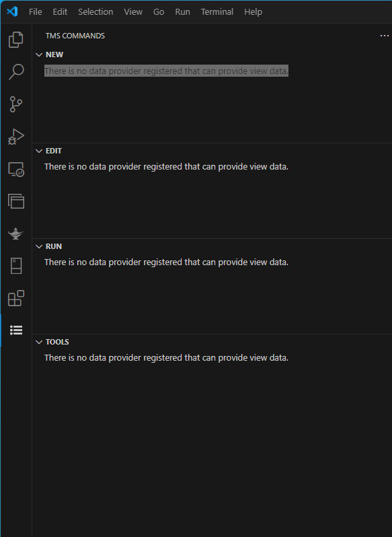The width and height of the screenshot is (392, 537).
Task: Click the device panel icon above Extensions
Action: tap(15, 266)
